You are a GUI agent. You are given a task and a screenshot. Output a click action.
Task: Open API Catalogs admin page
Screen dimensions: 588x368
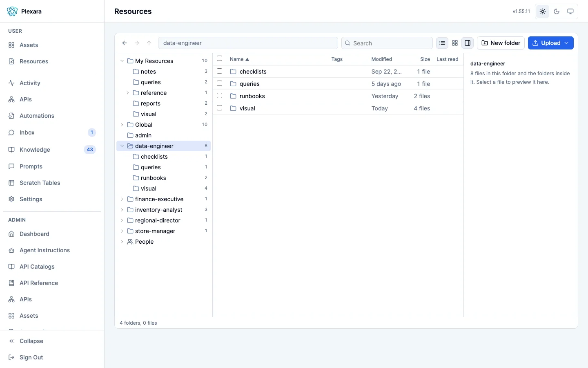[52, 267]
